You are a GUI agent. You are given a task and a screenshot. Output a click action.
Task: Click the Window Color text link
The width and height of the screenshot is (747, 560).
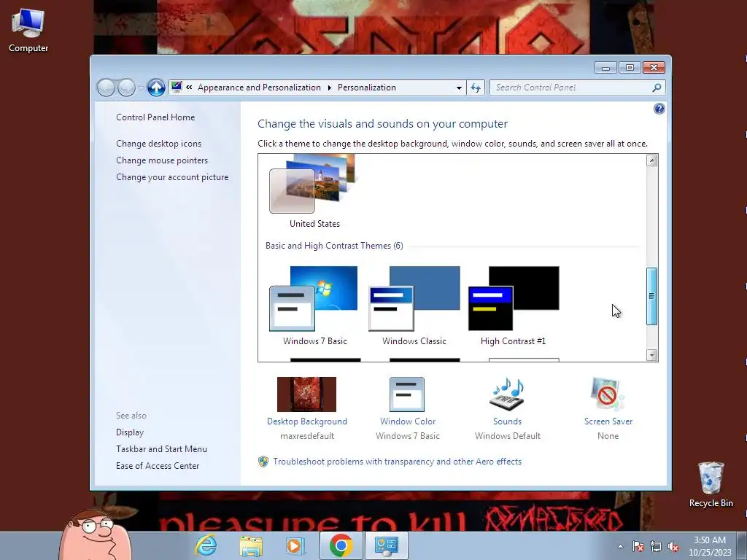coord(408,421)
